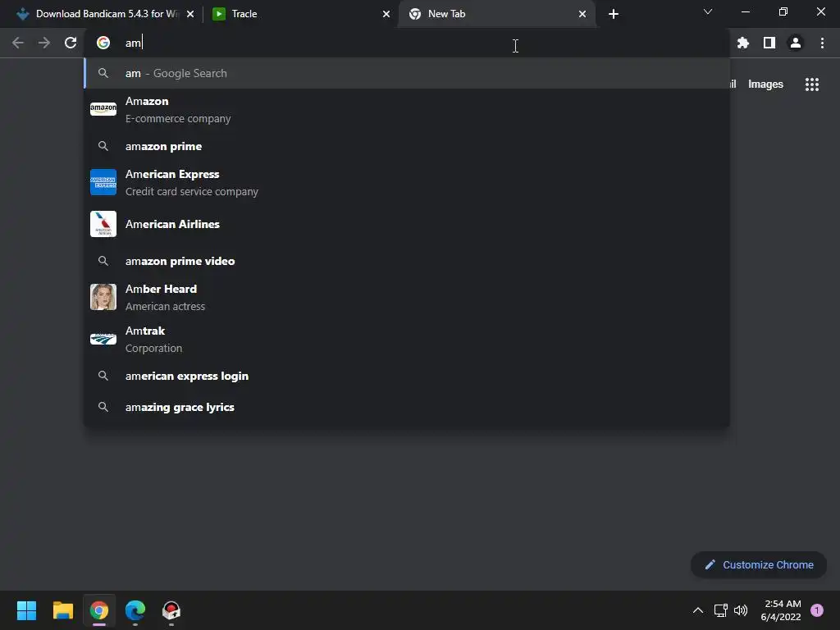
Task: Go back using the back arrow
Action: (x=18, y=43)
